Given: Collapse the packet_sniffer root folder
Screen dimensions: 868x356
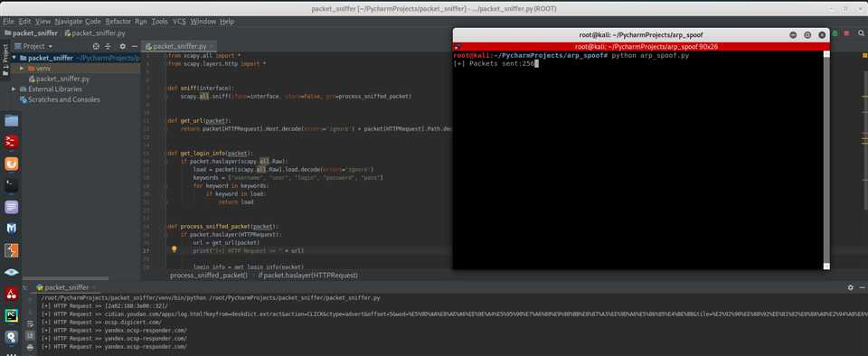Looking at the screenshot, I should coord(14,58).
